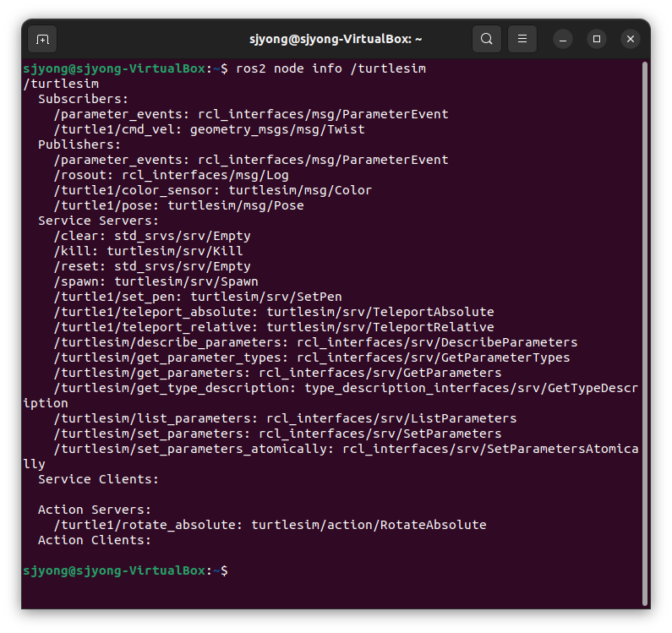Click the terminal vertical scrollbar

coord(645,334)
